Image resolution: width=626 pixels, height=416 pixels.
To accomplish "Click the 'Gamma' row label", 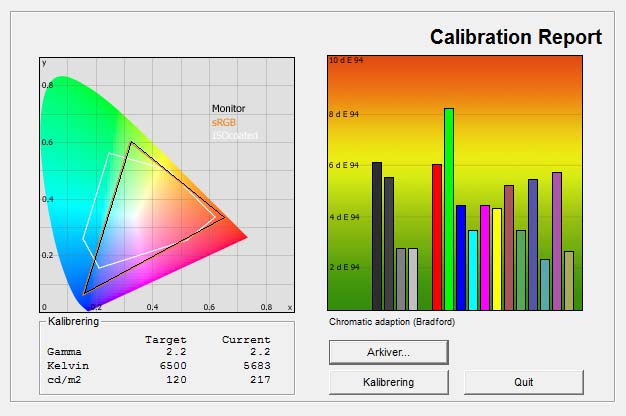I will coord(64,352).
